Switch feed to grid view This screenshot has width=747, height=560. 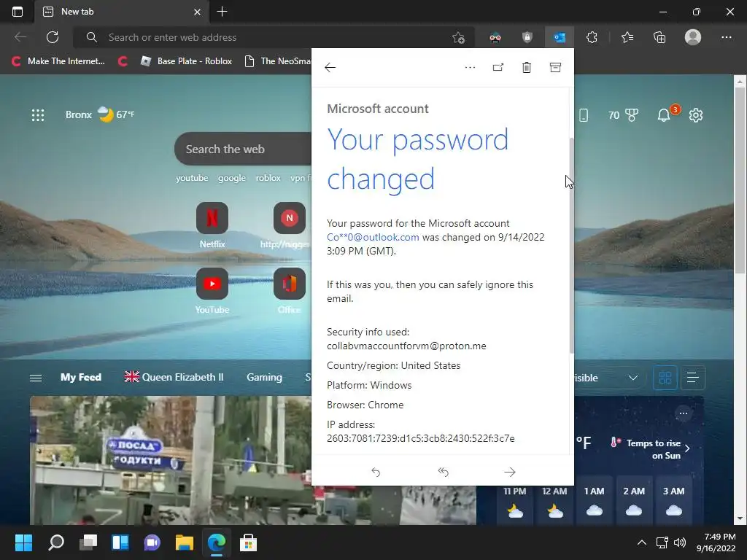tap(665, 378)
